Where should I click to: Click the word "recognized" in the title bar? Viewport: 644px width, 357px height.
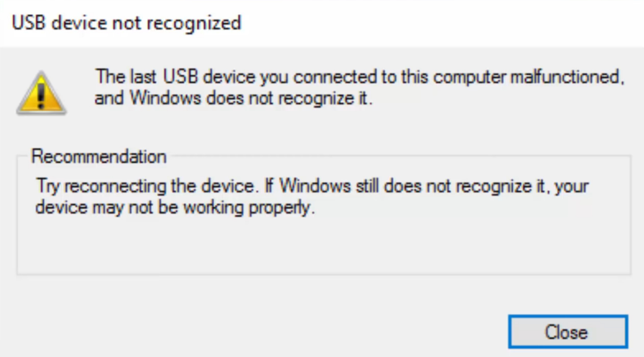[x=194, y=24]
